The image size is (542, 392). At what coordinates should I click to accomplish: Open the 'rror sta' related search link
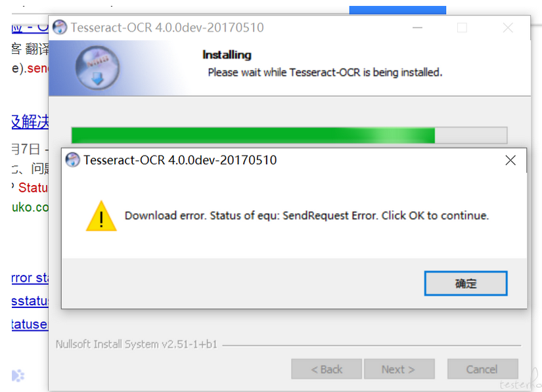point(30,278)
